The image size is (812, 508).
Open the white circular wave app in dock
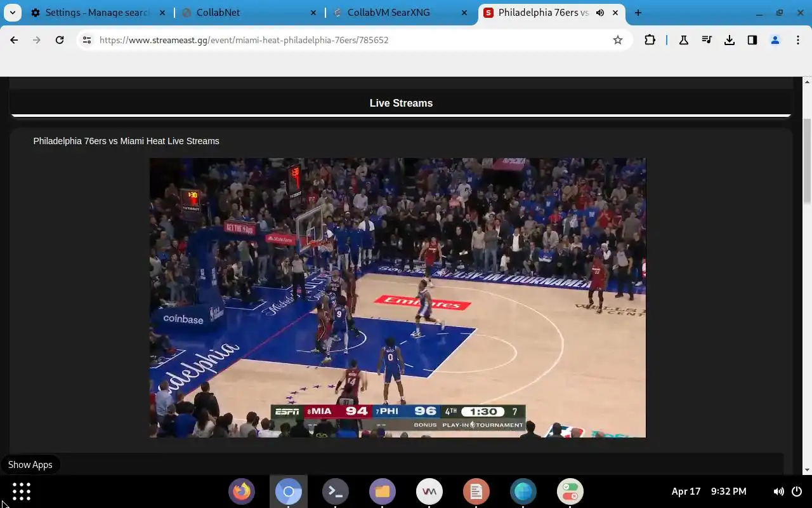click(429, 491)
